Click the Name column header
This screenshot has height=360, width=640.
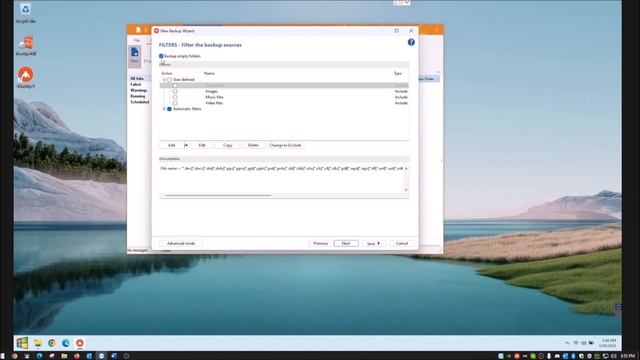point(209,73)
